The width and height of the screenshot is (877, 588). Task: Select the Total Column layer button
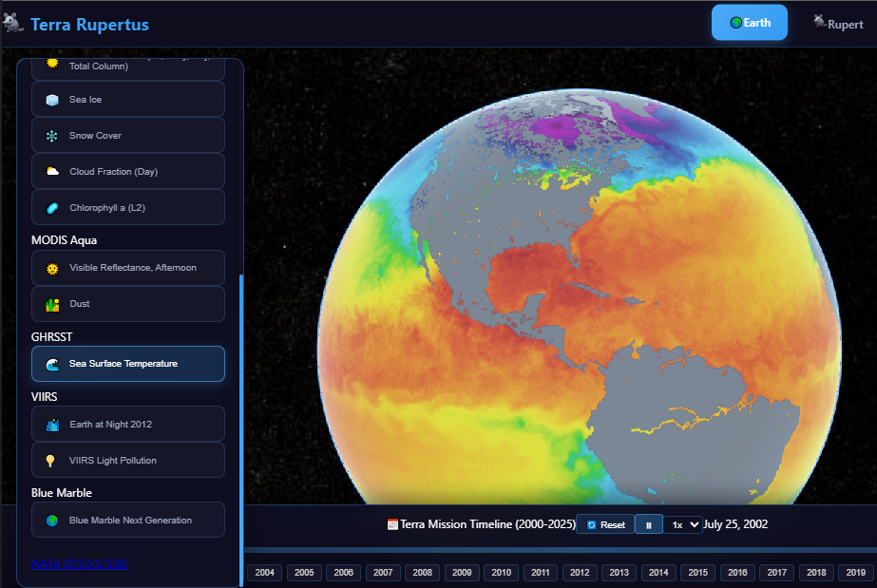(128, 68)
